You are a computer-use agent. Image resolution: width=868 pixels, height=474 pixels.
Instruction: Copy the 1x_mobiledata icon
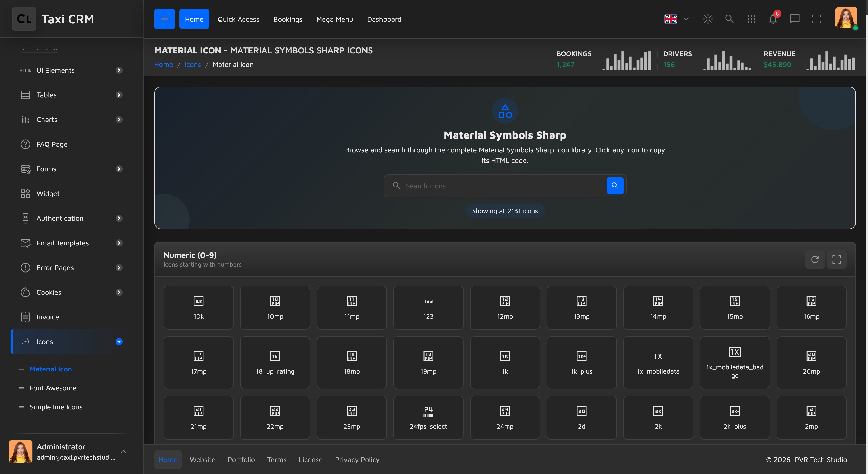click(658, 363)
